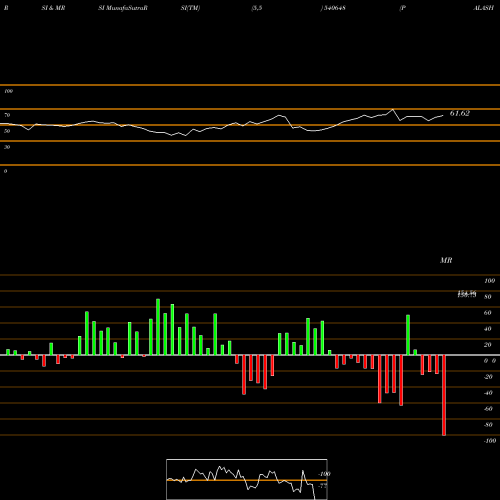Click the isolated tall green bar near right end
The image size is (500, 500).
[x=408, y=335]
